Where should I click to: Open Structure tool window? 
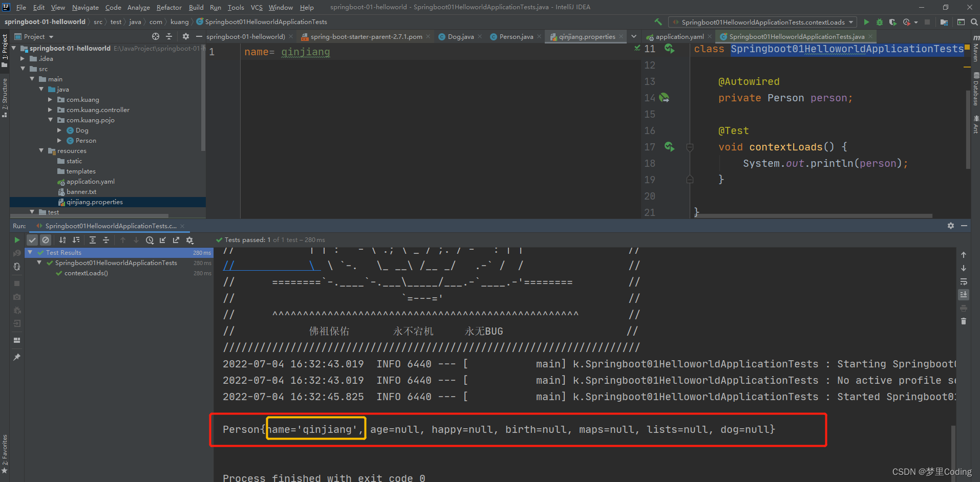point(5,97)
